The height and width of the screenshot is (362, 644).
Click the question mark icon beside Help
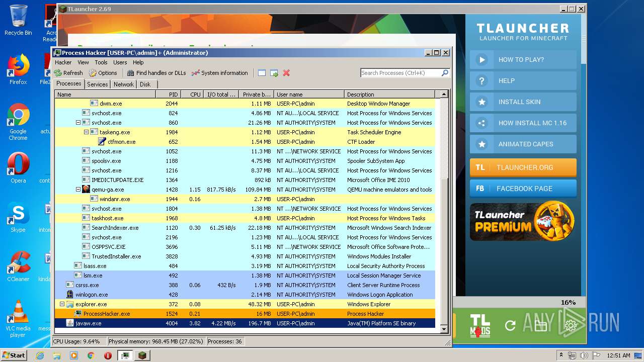(482, 80)
